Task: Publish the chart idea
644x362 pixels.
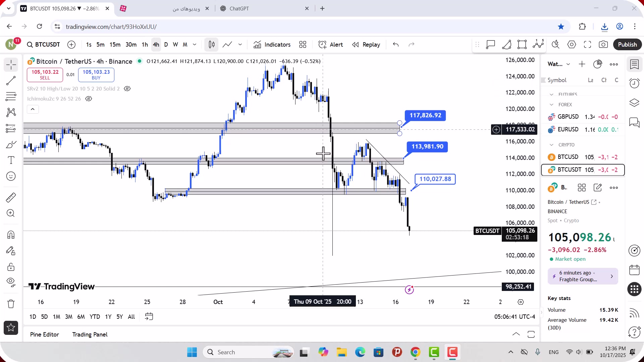Action: point(627,45)
